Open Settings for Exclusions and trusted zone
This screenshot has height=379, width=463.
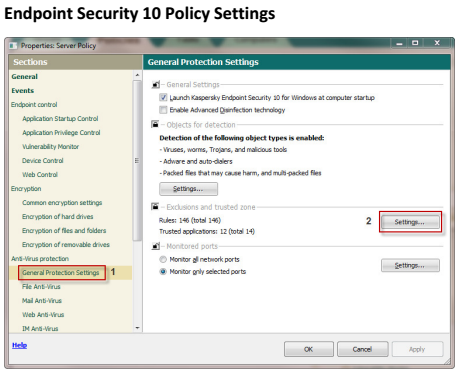[x=410, y=222]
